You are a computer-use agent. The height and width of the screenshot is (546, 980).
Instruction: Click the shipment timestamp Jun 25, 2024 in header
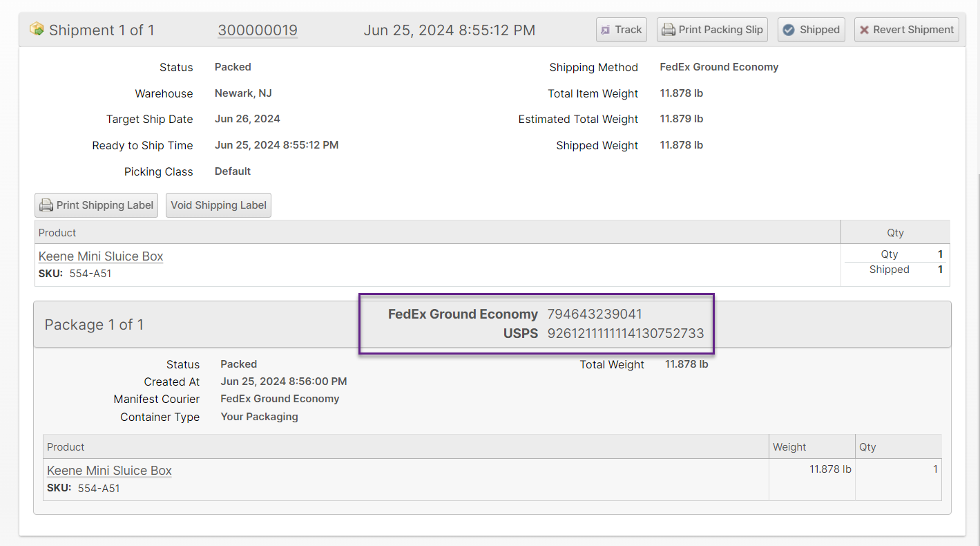point(449,30)
